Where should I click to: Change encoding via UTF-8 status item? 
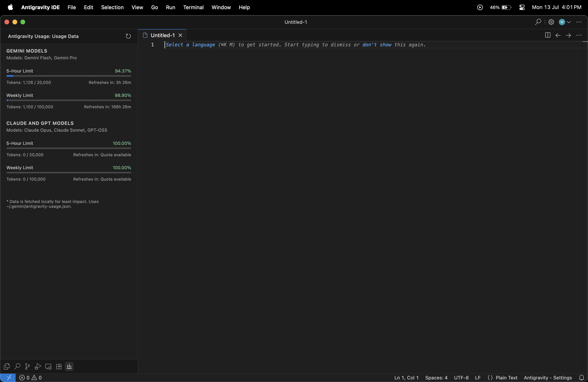click(461, 378)
